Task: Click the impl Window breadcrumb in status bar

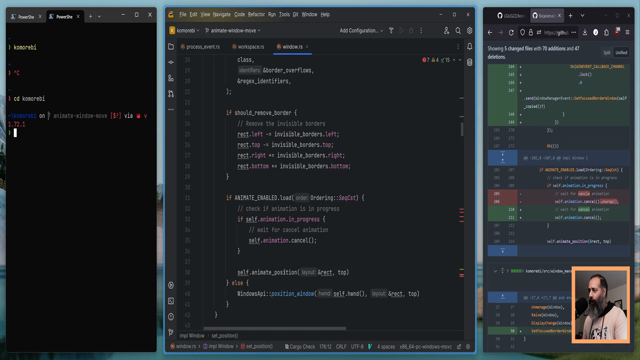Action: pyautogui.click(x=218, y=347)
